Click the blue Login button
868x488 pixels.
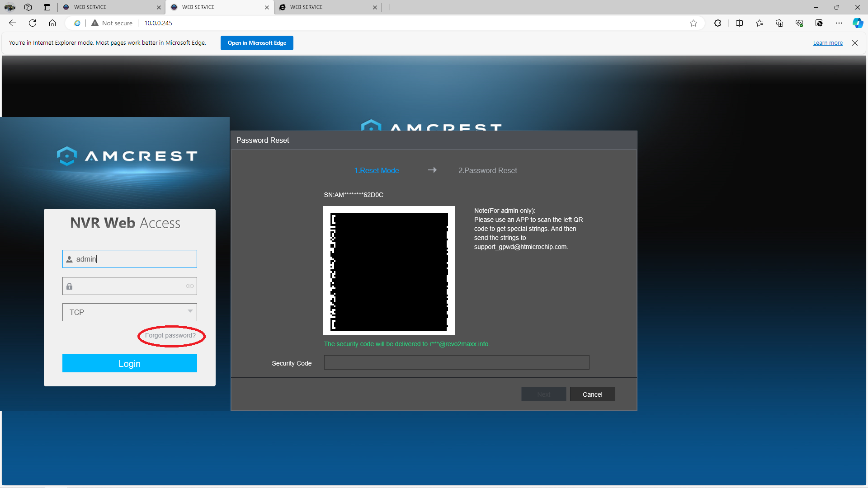click(x=130, y=363)
